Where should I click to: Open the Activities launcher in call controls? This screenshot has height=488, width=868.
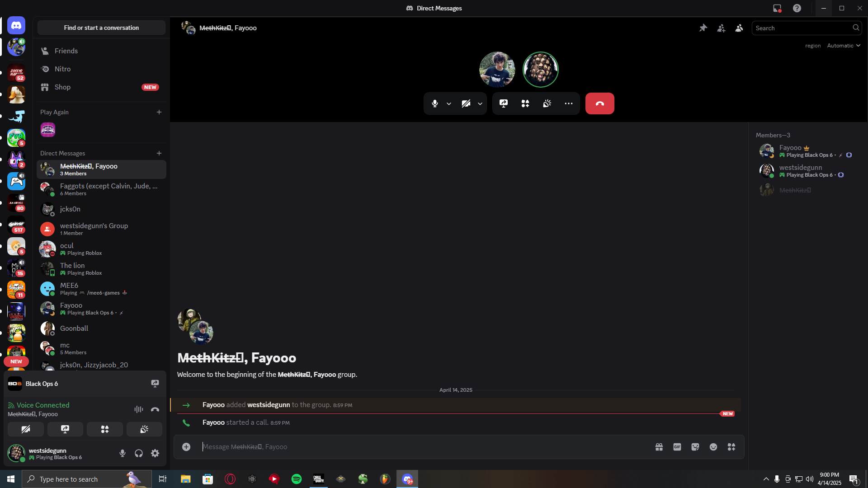(525, 103)
